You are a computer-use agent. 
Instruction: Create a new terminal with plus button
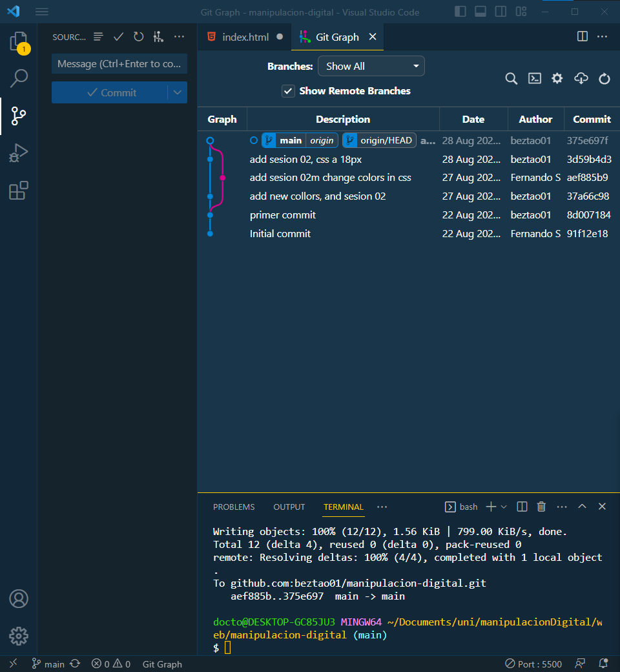click(x=491, y=507)
